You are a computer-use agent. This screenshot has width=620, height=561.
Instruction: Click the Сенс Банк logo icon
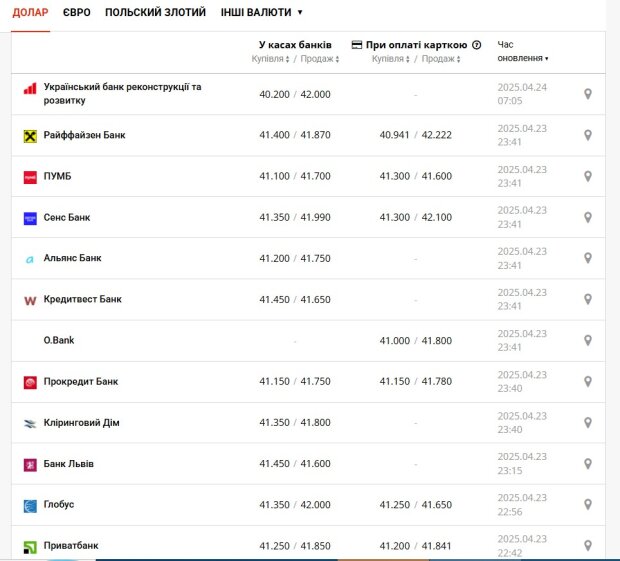pos(30,218)
